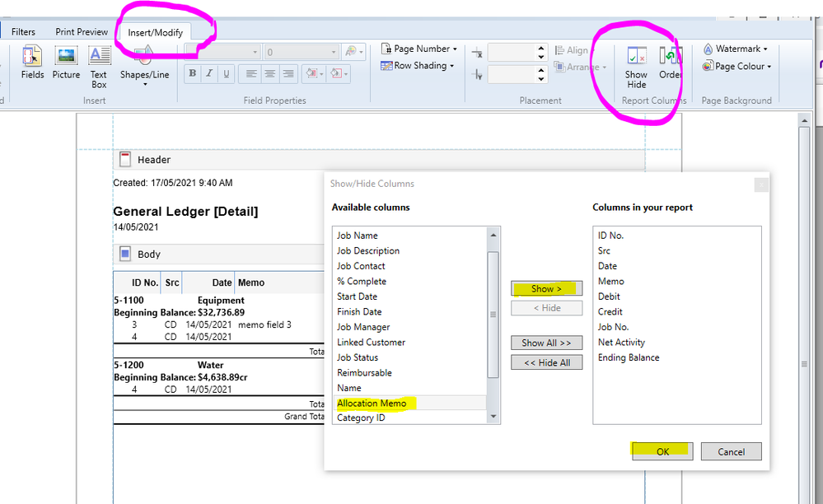Click the Show > button

coord(546,289)
